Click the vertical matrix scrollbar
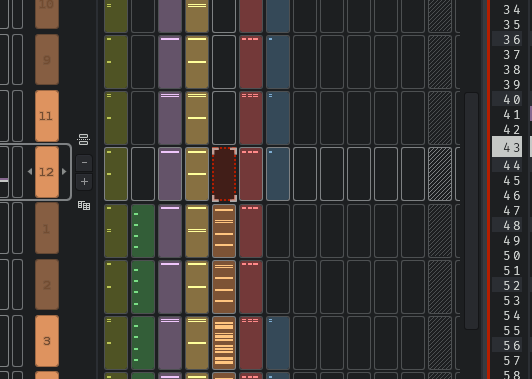 [x=471, y=211]
